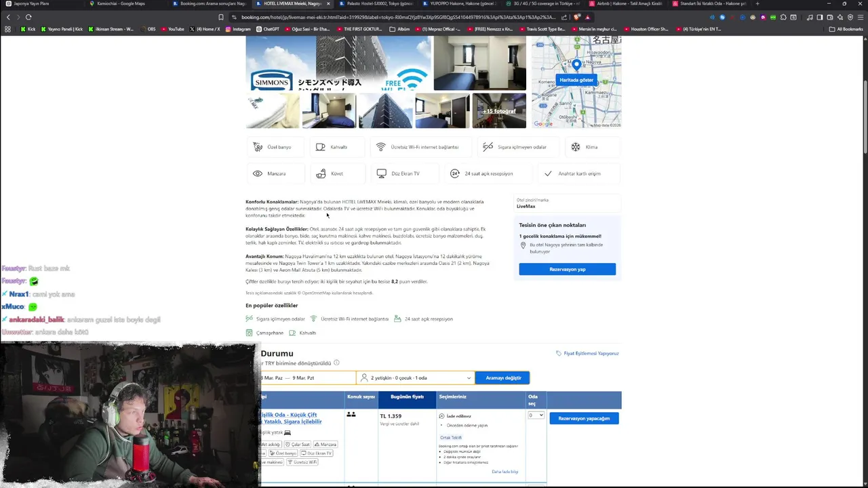Switch to the YUPOPPO Hakone tab

(x=458, y=3)
